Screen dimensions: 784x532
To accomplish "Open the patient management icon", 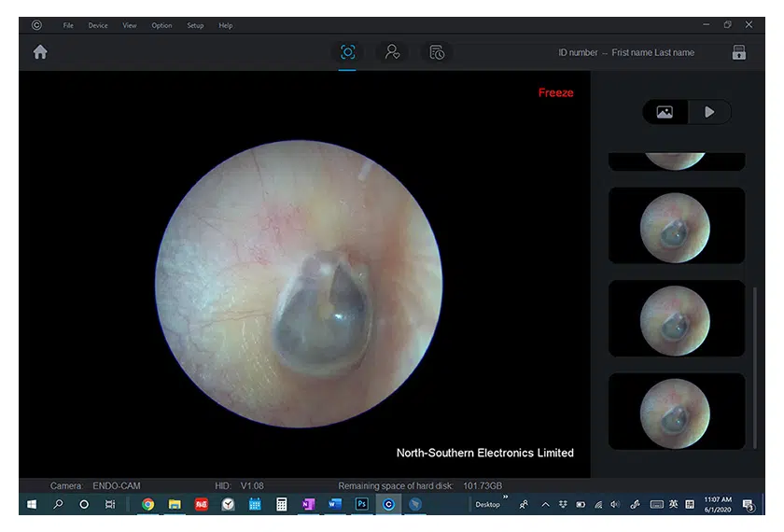I will [x=392, y=53].
